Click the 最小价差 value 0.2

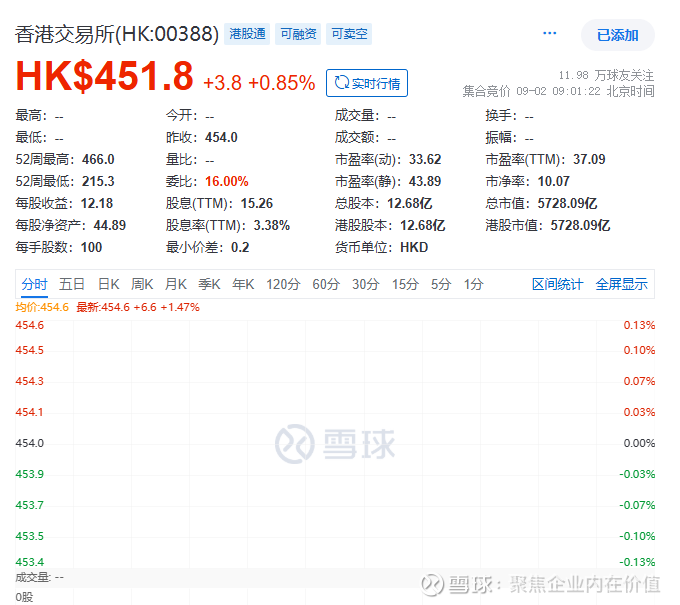(240, 247)
